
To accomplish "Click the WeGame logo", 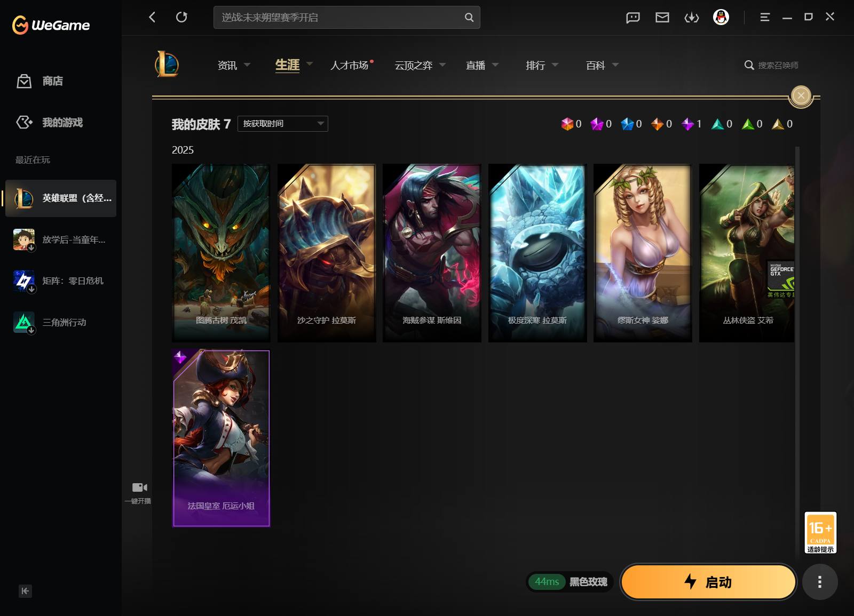I will click(51, 25).
